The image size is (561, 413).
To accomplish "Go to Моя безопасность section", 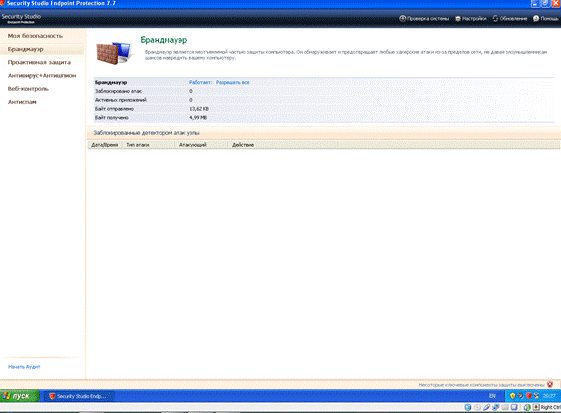I will coord(35,36).
